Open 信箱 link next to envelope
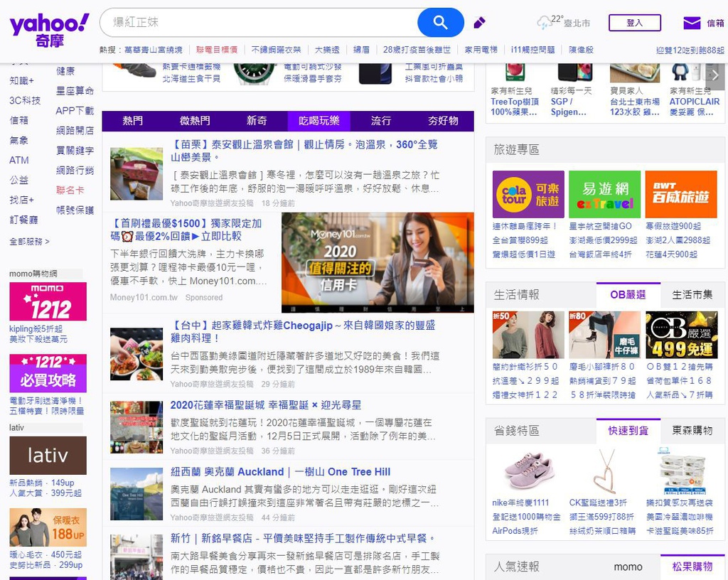The width and height of the screenshot is (728, 580). tap(715, 23)
